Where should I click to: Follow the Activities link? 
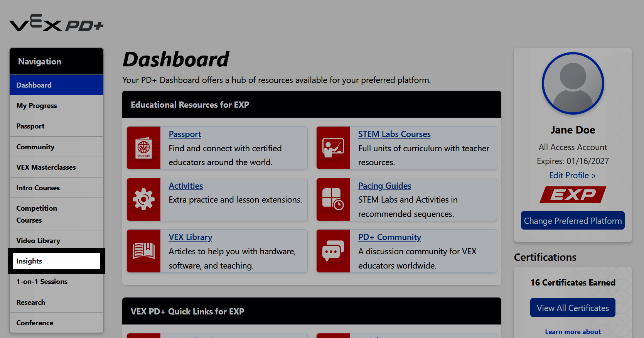pos(185,186)
